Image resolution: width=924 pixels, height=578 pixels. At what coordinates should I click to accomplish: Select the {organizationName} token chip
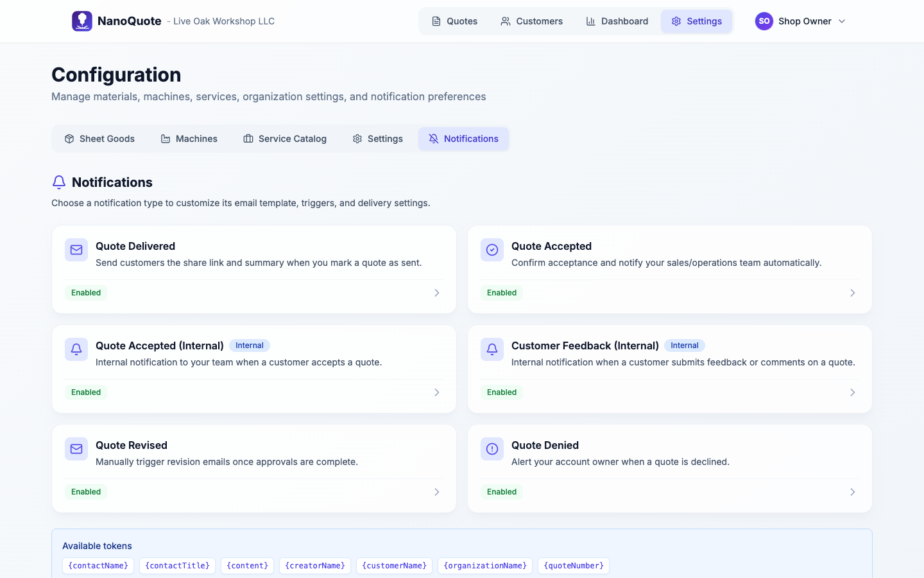[x=485, y=566]
